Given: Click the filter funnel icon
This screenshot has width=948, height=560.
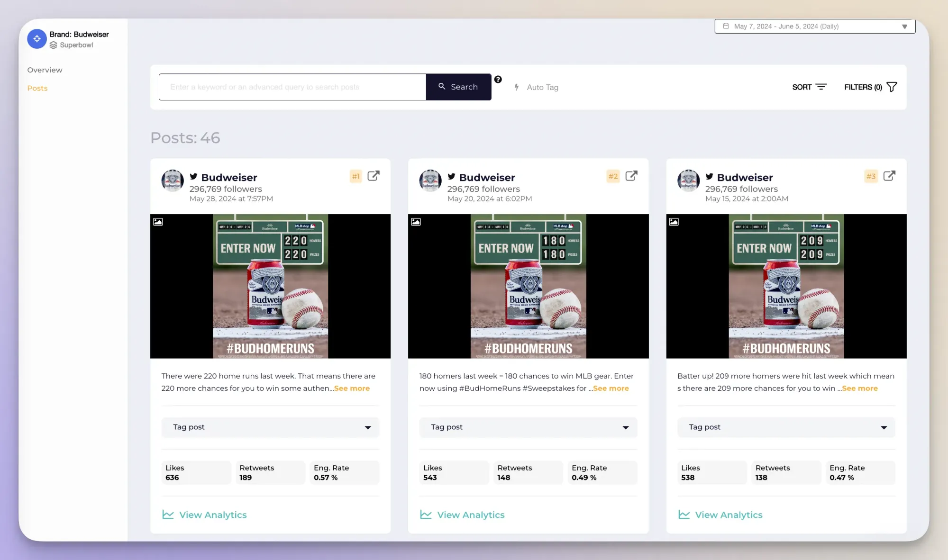Looking at the screenshot, I should (x=892, y=87).
